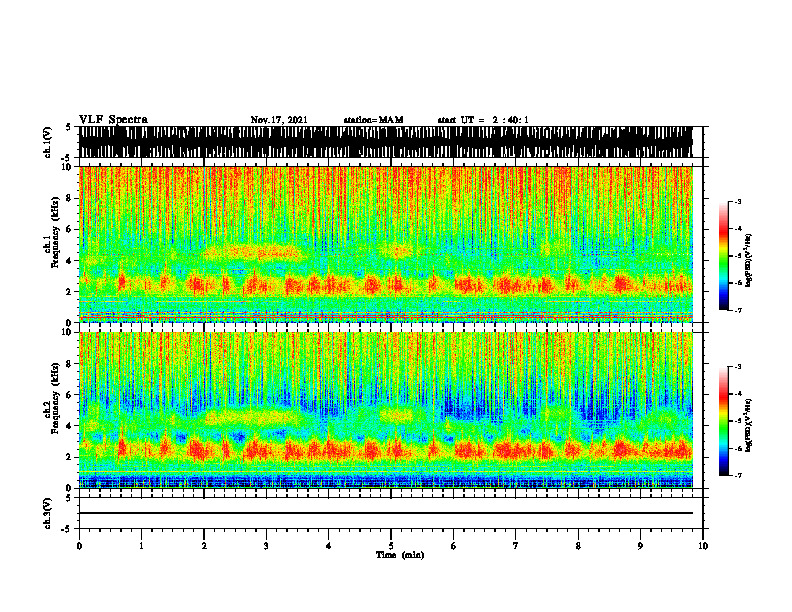792x612 pixels.
Task: Click inside the ch.2 spectrogram panel
Action: click(385, 410)
